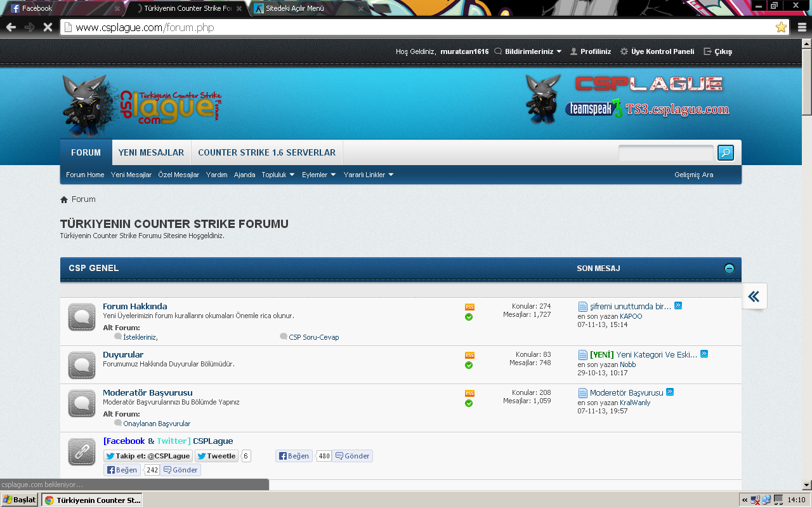Open COUNTER STRIKE 1.6 SERVERLAR tab
Viewport: 812px width, 508px height.
[x=266, y=152]
